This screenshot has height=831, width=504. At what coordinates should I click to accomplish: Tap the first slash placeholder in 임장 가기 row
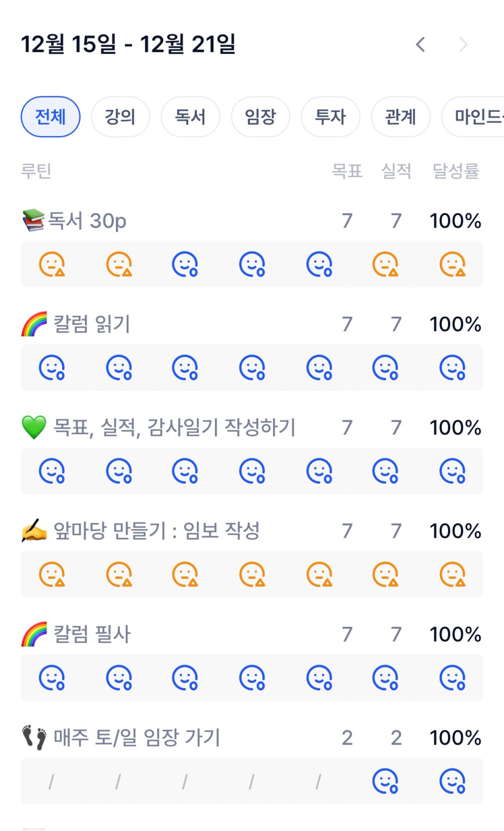click(51, 782)
